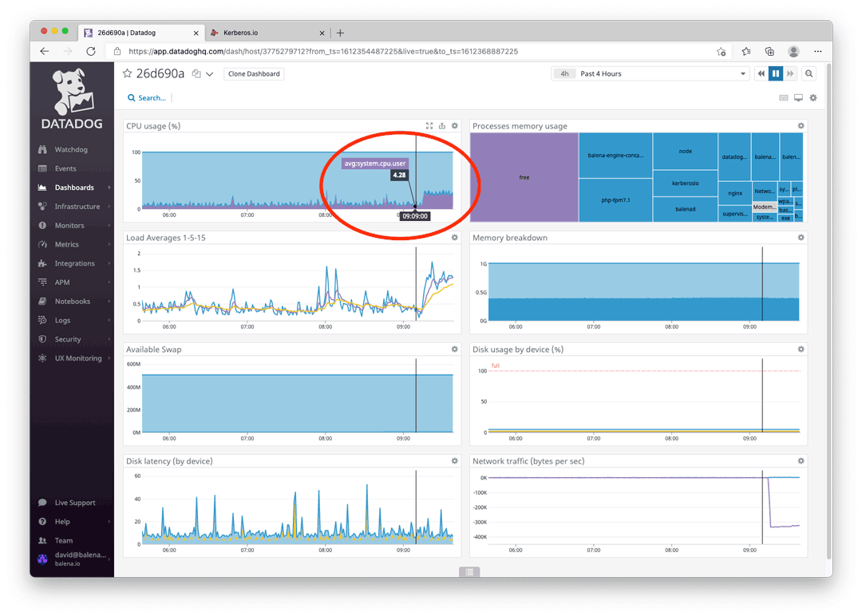Open the export icon on CPU usage widget
862x616 pixels.
coord(441,125)
